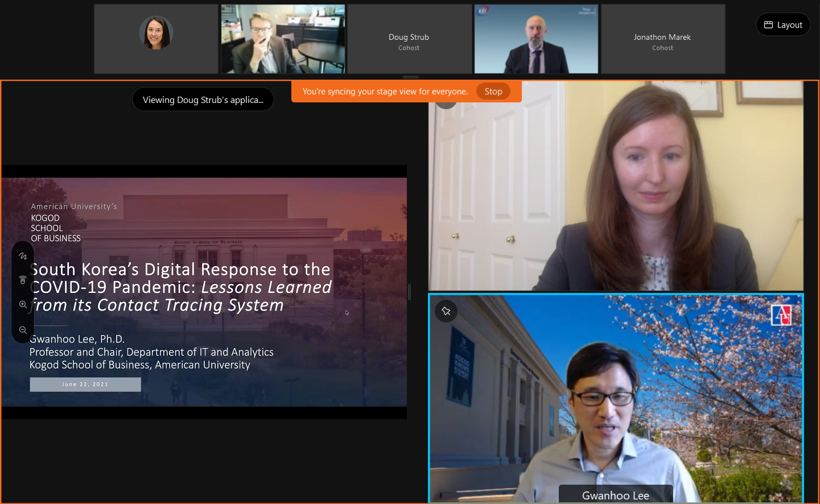Screen dimensions: 820x504
Task: Select the bearded man video thumbnail
Action: pyautogui.click(x=536, y=39)
